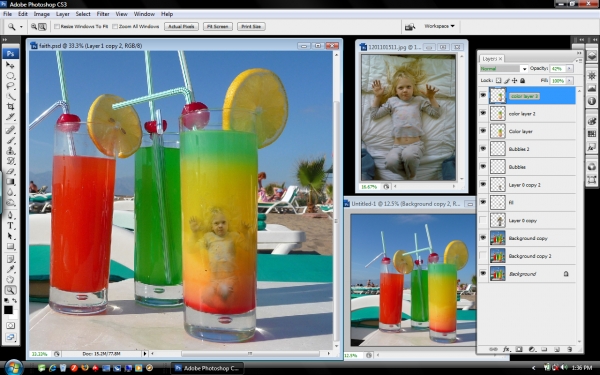Select the Crop tool
The image size is (600, 375).
10,106
